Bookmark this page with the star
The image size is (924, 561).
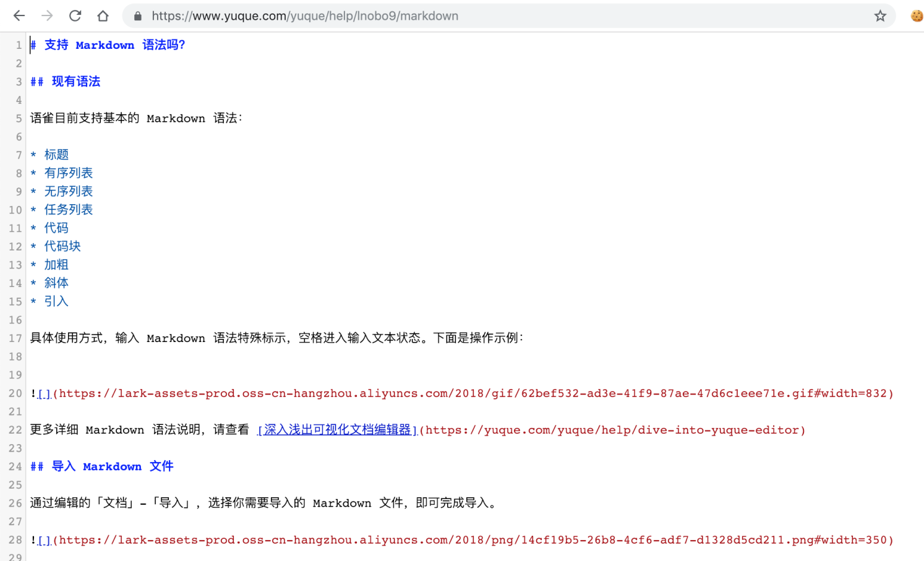coord(880,16)
